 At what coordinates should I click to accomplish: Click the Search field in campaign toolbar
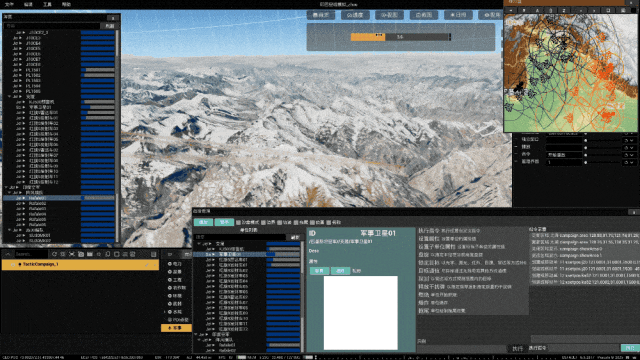[31, 254]
